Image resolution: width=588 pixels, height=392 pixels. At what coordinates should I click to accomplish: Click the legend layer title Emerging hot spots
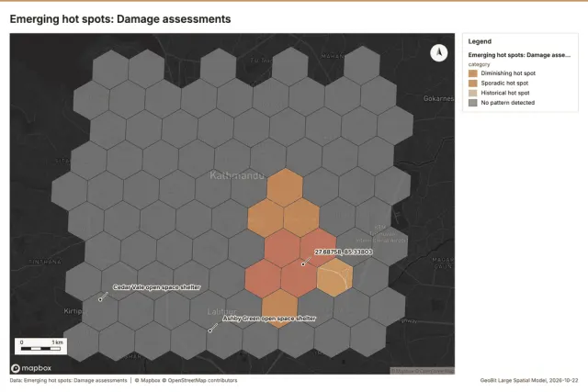[519, 55]
